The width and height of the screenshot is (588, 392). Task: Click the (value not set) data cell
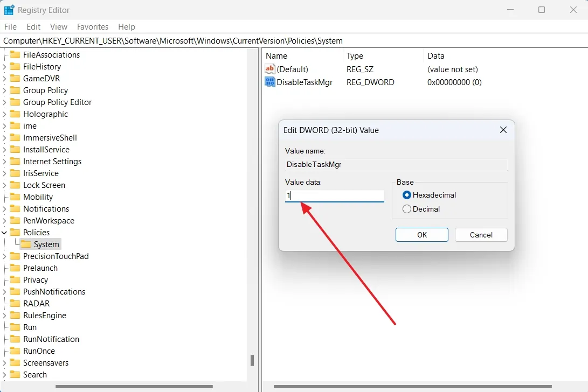pos(453,69)
